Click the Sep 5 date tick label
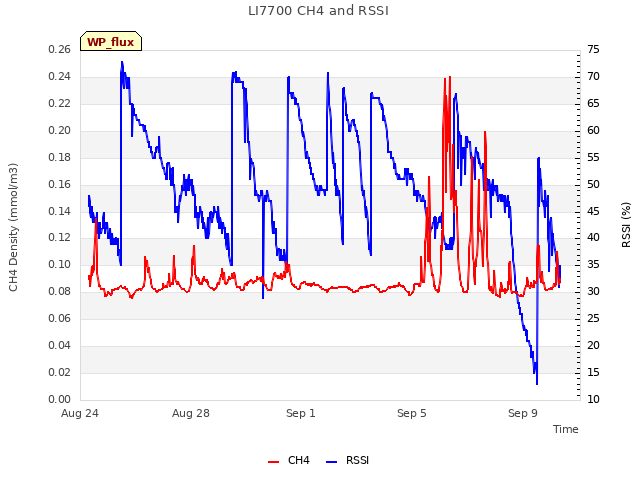 (411, 413)
